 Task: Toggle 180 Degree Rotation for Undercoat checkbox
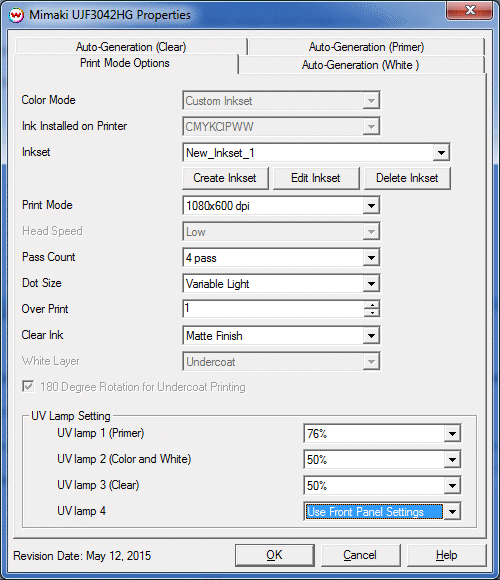tap(28, 387)
